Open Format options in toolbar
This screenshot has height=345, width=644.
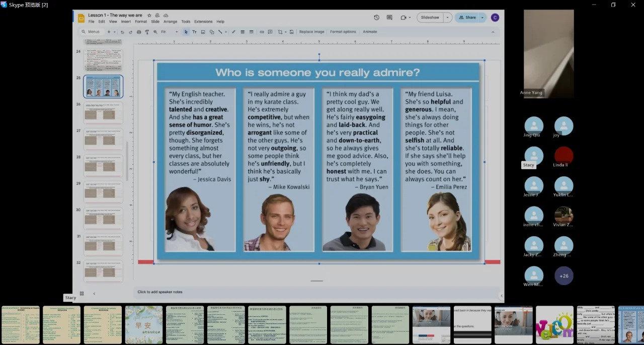pos(343,32)
